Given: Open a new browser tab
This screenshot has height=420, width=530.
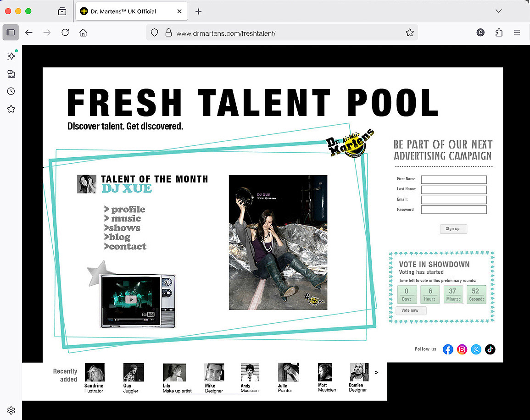Looking at the screenshot, I should tap(198, 11).
